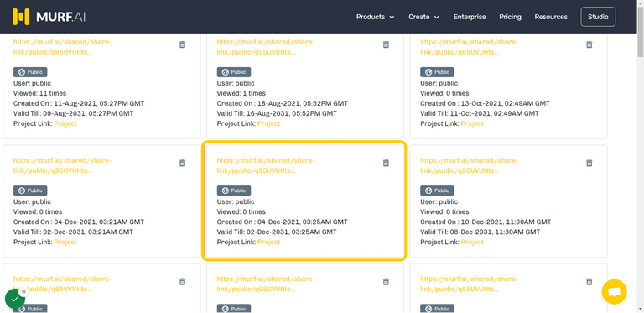Click "Viewed: 0 times" on the 10-Dec-2021 card

click(x=444, y=212)
